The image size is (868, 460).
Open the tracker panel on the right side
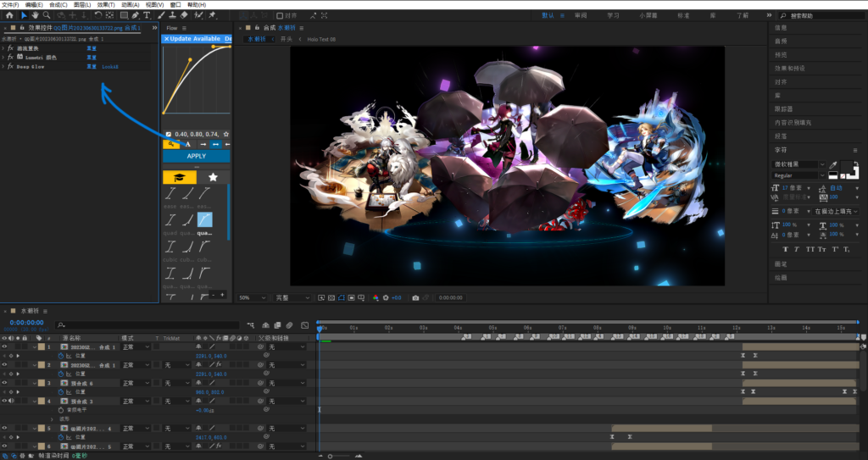point(783,109)
